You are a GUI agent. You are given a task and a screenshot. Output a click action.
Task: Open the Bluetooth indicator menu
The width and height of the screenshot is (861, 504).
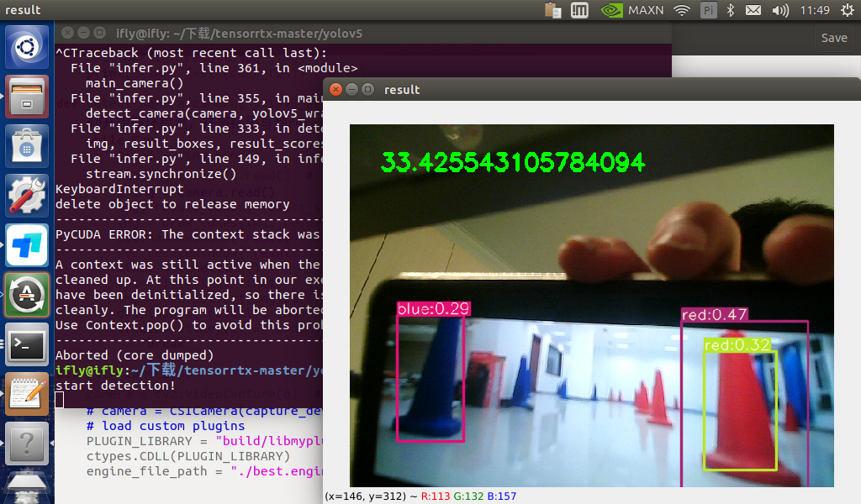(731, 10)
